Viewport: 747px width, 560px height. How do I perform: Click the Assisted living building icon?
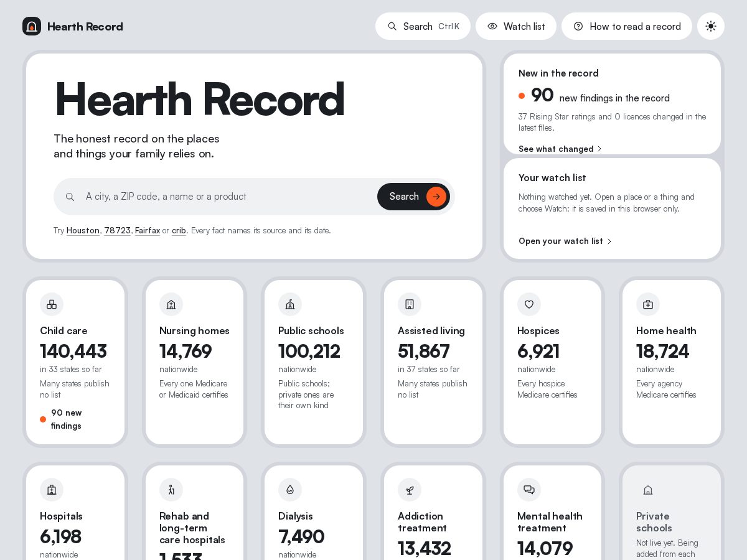410,304
